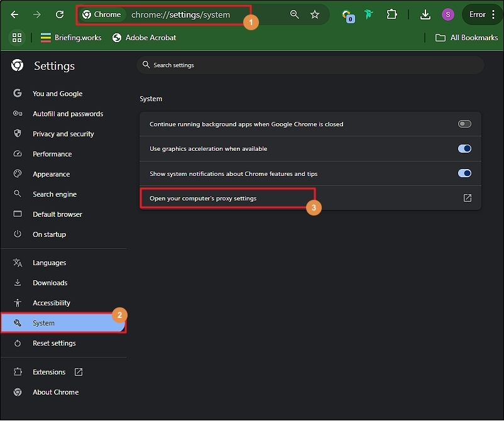Click the Search settings field
The height and width of the screenshot is (421, 504).
coord(310,65)
